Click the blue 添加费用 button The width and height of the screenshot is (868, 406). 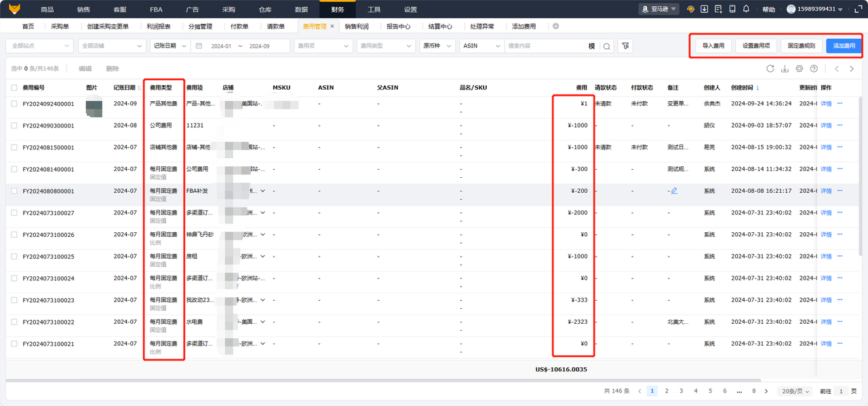coord(844,46)
